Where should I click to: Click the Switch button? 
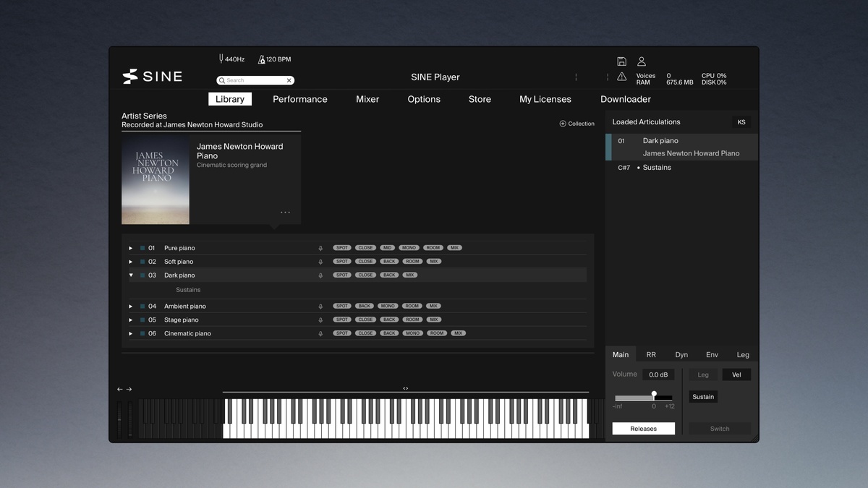click(x=720, y=429)
